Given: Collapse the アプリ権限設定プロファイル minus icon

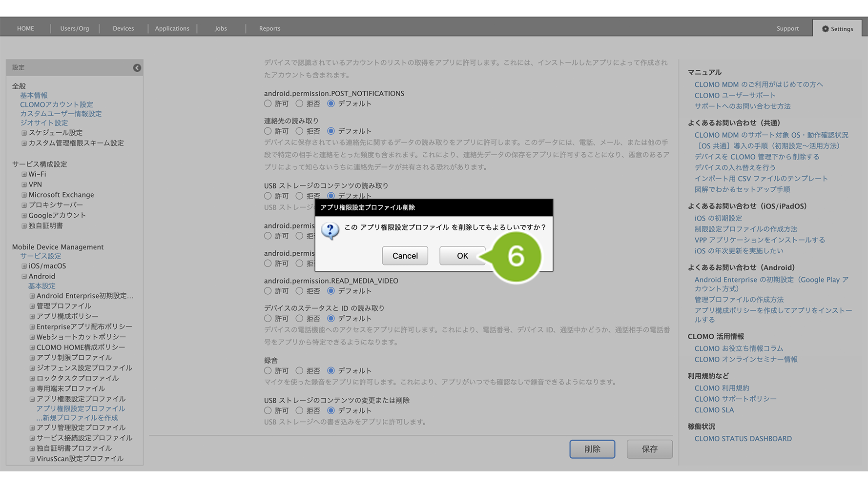Looking at the screenshot, I should (x=32, y=399).
